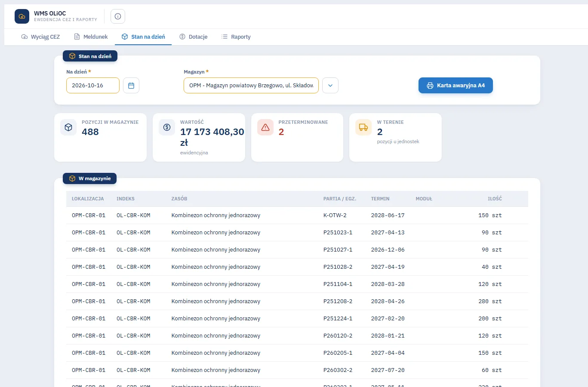Click printer icon in Karta awaryjna A4 button
Screen dimensions: 588x387
[x=430, y=86]
